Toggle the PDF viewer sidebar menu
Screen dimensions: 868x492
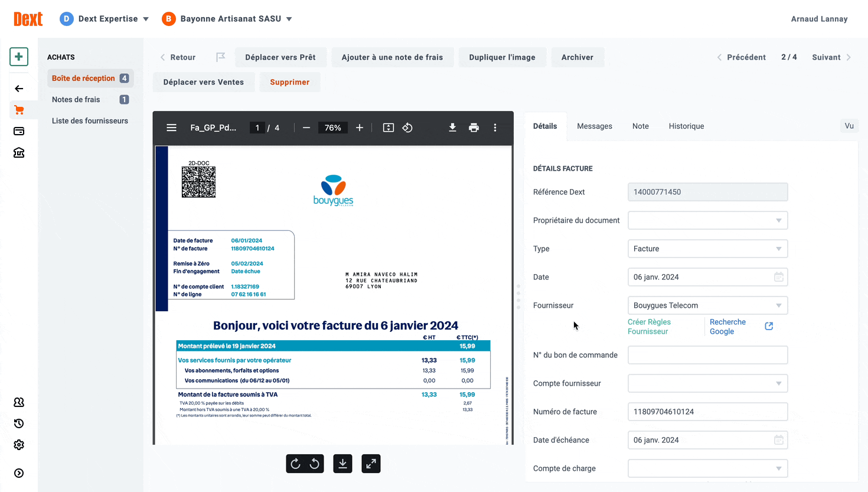172,128
